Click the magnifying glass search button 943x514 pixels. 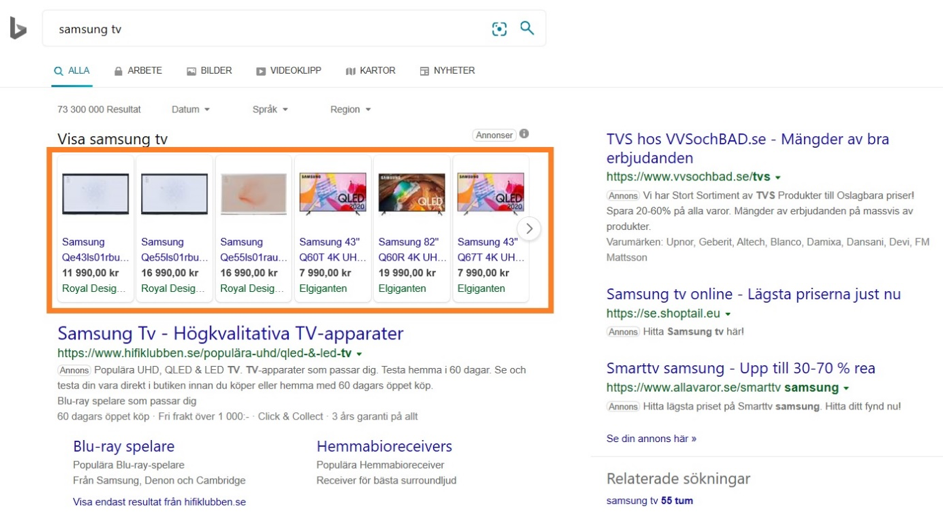[x=527, y=28]
